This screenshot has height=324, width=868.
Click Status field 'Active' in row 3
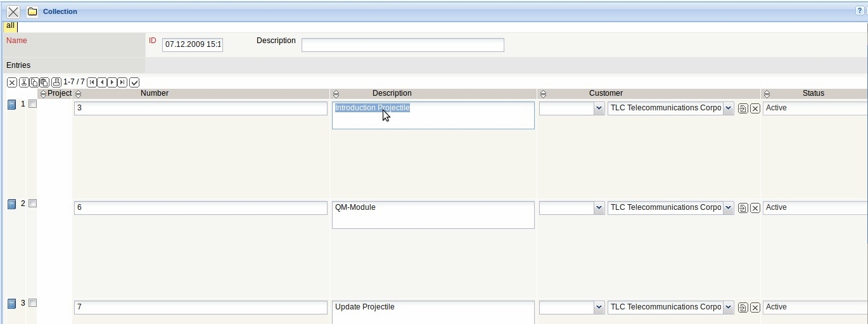[815, 308]
